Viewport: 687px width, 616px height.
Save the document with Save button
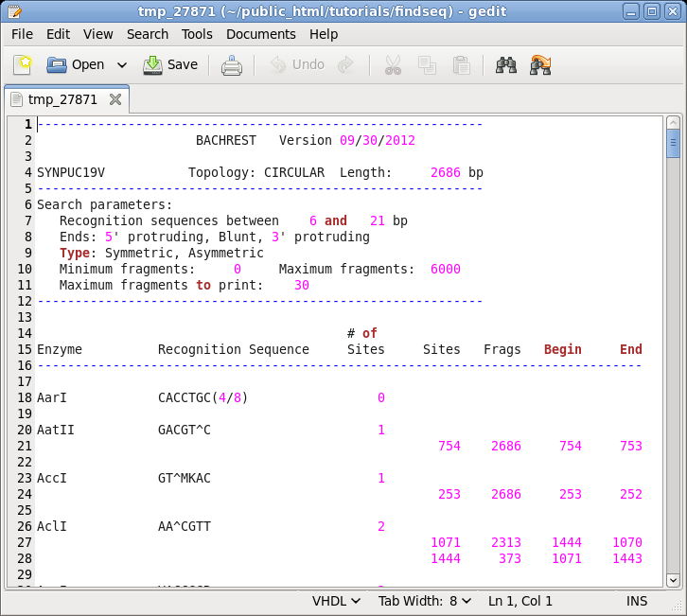(x=170, y=65)
